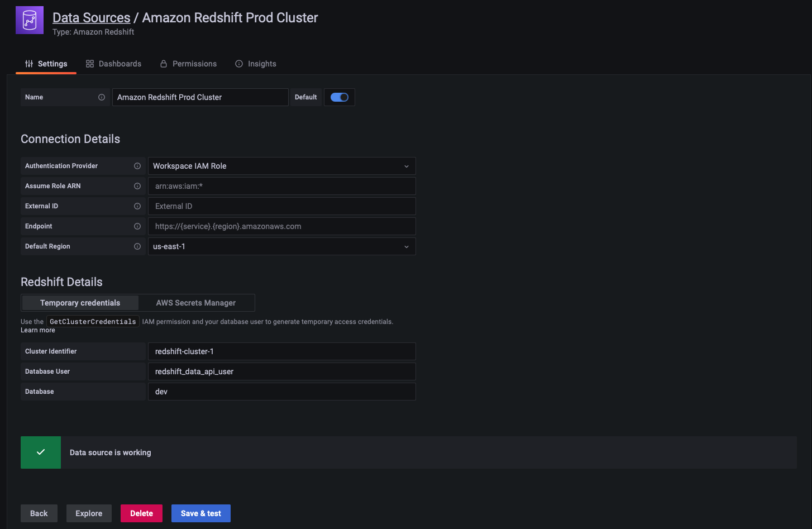Open the Authentication Provider dropdown
Viewport: 812px width, 529px height.
click(x=282, y=166)
